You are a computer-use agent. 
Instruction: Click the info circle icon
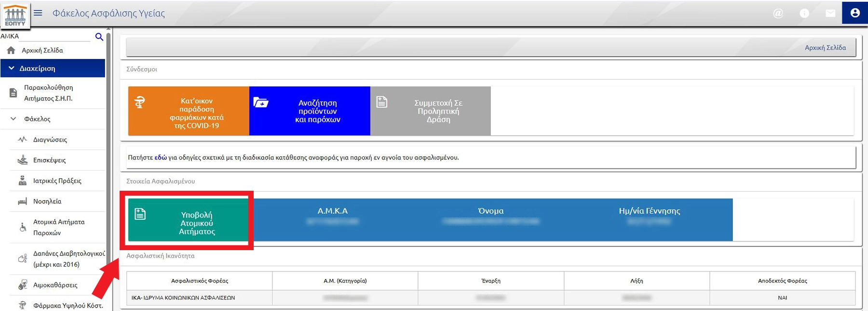[x=804, y=14]
